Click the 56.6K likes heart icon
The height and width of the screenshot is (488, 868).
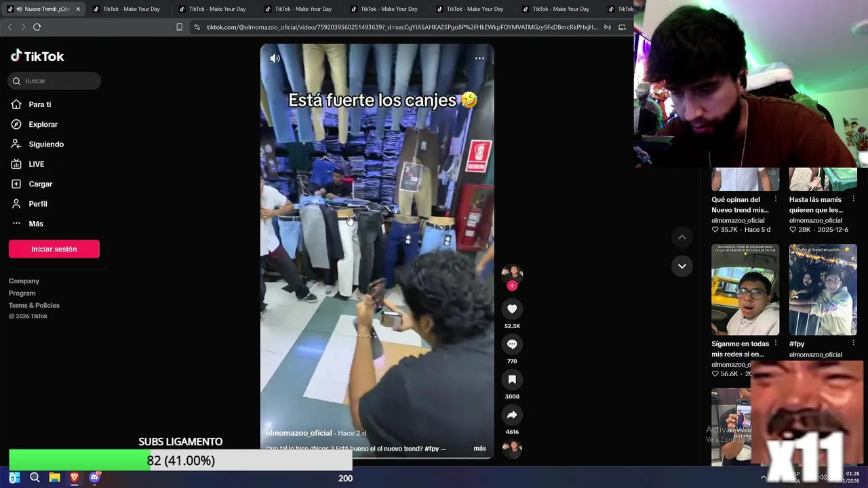715,374
